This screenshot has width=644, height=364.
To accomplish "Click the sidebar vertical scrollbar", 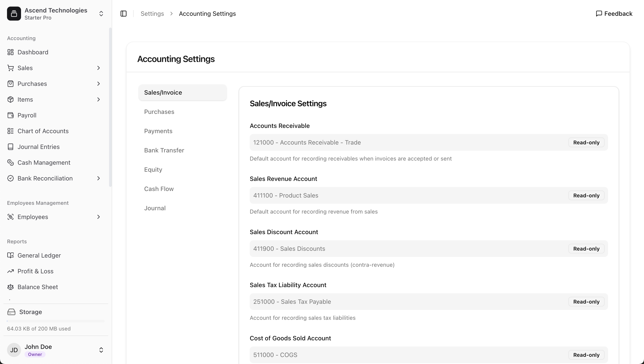I will pos(110,107).
